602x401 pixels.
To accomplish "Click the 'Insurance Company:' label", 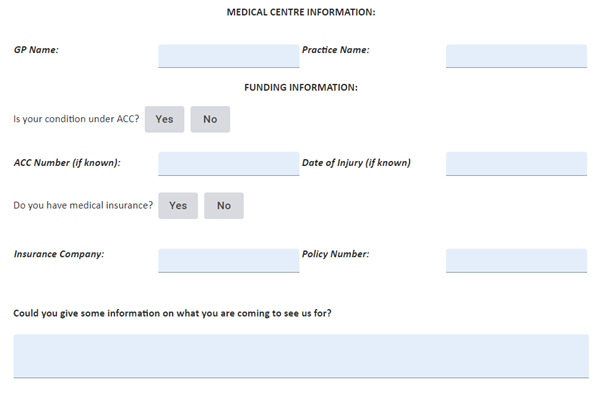I will 59,254.
